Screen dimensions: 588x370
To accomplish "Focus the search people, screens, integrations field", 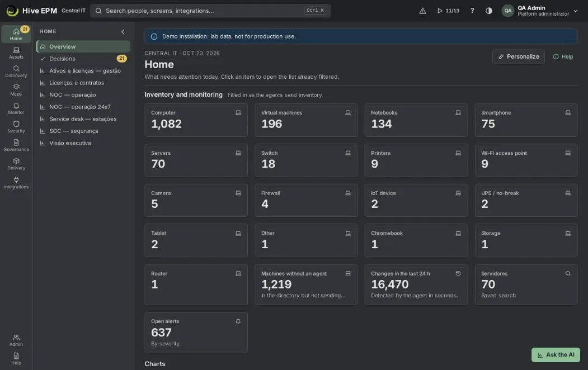I will coord(210,11).
